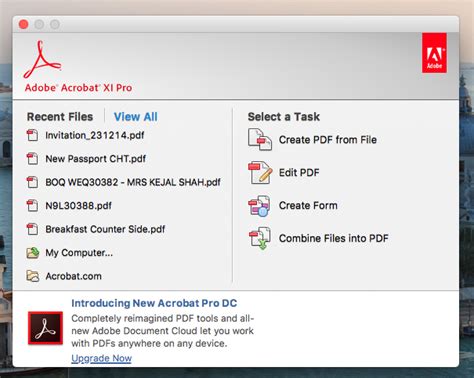The height and width of the screenshot is (378, 474).
Task: Click the Acrobat Pro DC promo icon
Action: [45, 328]
